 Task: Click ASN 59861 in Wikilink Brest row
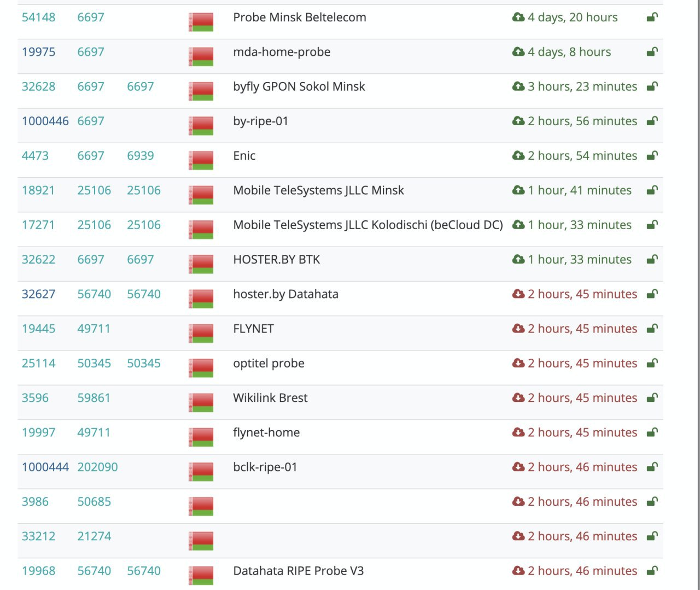94,398
